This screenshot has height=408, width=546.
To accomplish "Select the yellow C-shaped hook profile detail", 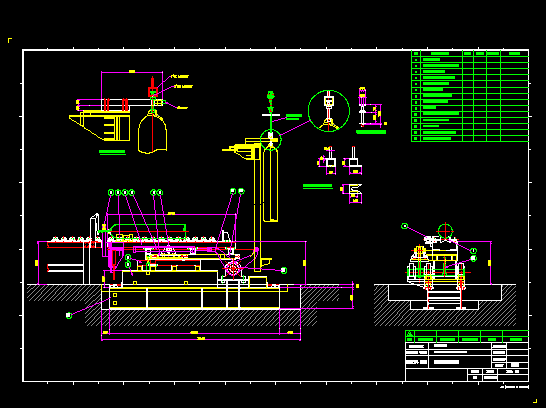I will pos(355,190).
